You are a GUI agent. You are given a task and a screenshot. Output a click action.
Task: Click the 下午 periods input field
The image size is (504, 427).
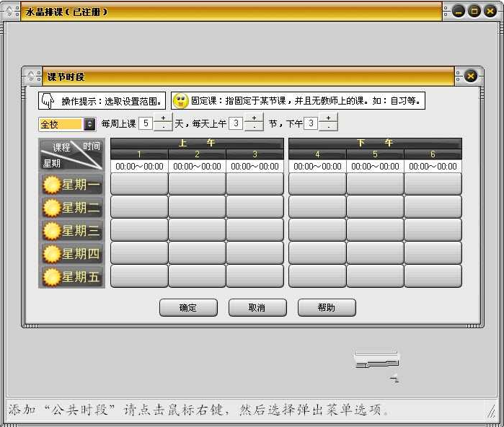pyautogui.click(x=311, y=123)
